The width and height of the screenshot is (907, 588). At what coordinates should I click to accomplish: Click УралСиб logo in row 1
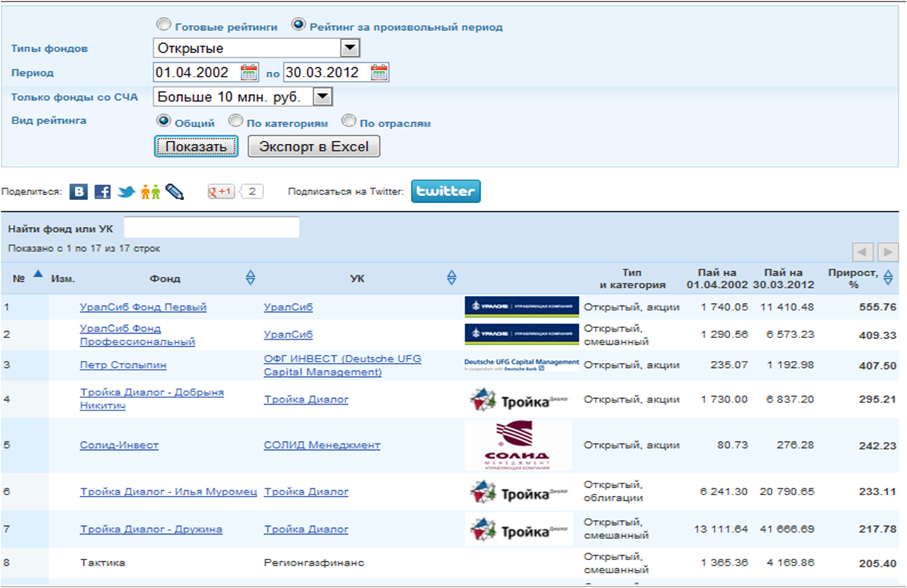522,307
